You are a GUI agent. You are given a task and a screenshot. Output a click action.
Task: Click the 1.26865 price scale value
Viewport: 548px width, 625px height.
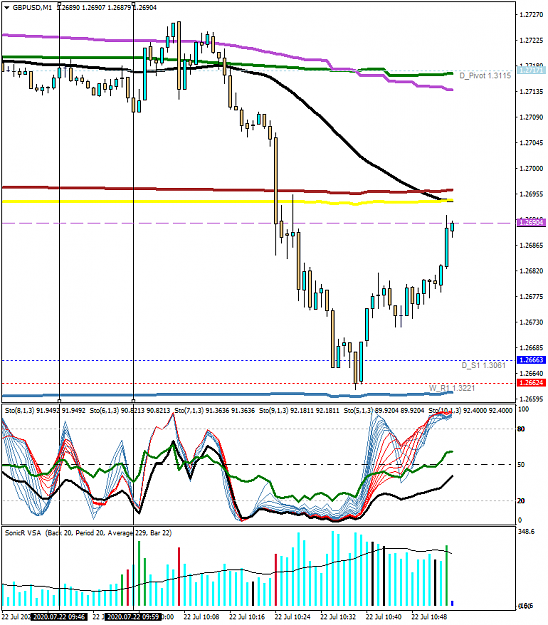(x=531, y=246)
